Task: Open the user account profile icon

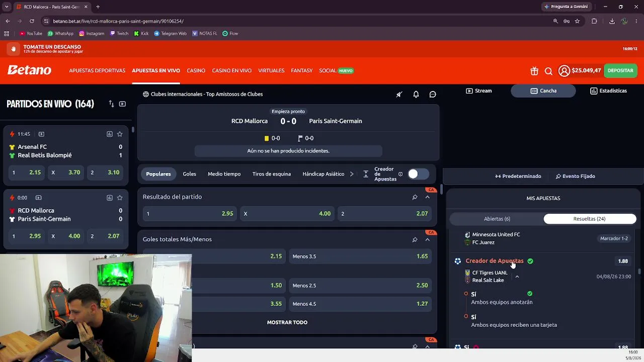Action: (x=564, y=71)
